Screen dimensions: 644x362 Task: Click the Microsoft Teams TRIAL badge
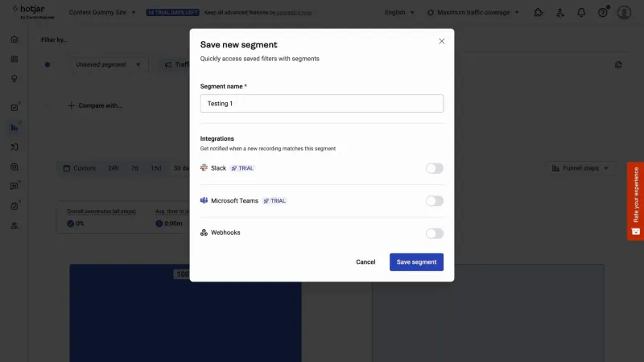(x=275, y=200)
